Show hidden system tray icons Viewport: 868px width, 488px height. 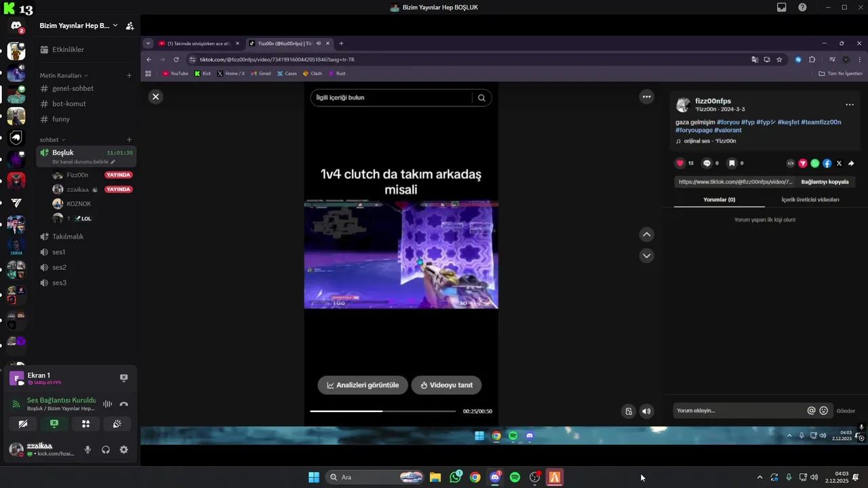(x=759, y=477)
